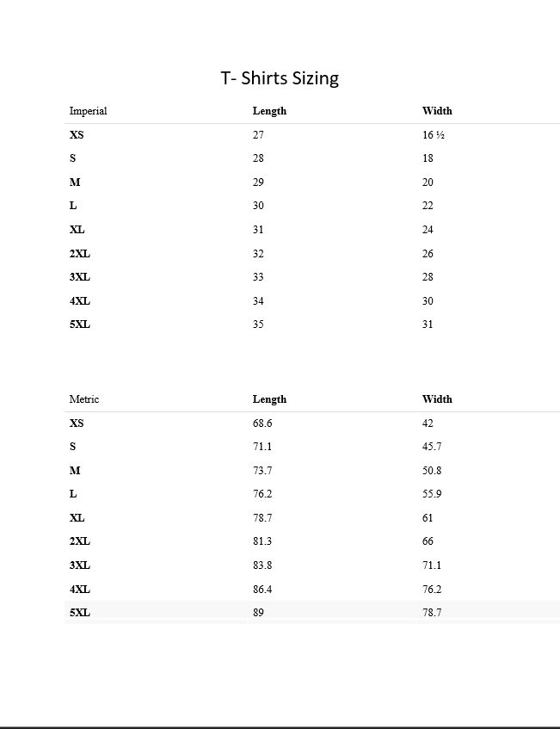
Task: Click the 81.3 length value
Action: tap(262, 541)
